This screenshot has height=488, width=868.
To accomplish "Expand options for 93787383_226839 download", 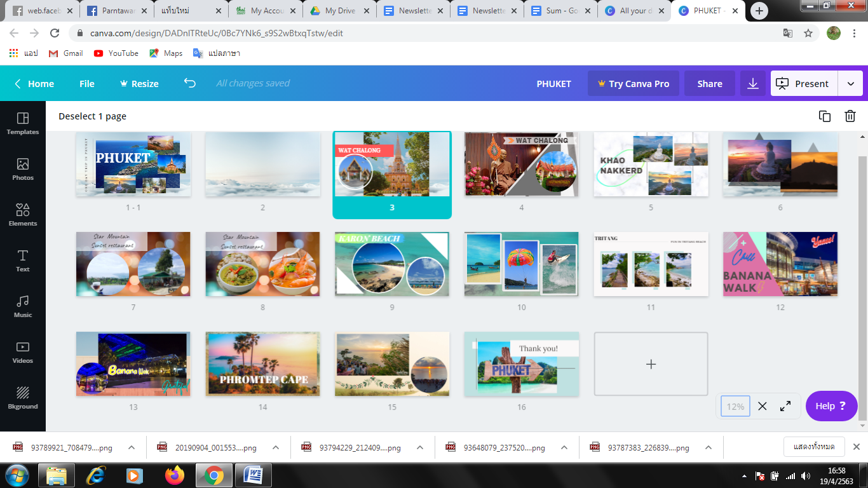I will pyautogui.click(x=709, y=447).
